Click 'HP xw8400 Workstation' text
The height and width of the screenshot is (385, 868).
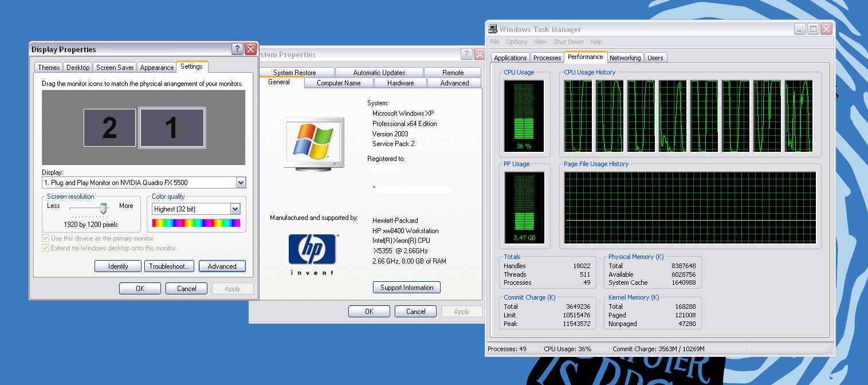pyautogui.click(x=405, y=230)
